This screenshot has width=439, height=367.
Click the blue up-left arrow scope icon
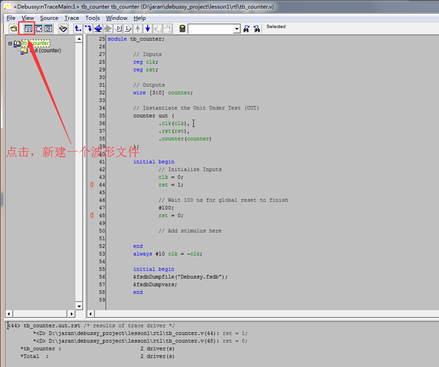(x=78, y=29)
